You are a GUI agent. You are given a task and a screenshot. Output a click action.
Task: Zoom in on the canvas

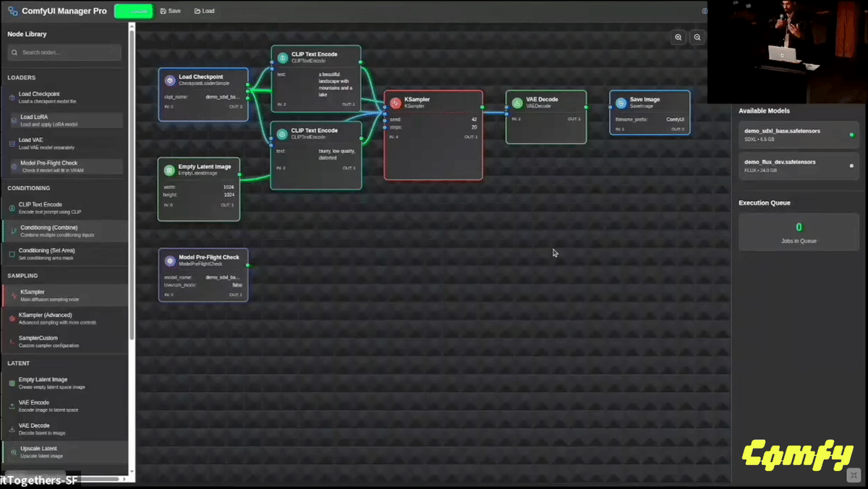[x=678, y=38]
